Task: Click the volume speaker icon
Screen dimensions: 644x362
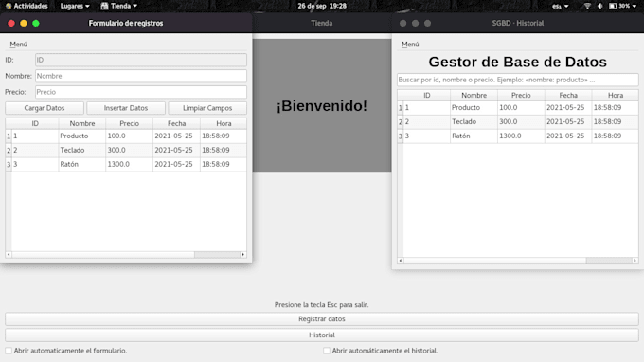Action: [x=600, y=6]
